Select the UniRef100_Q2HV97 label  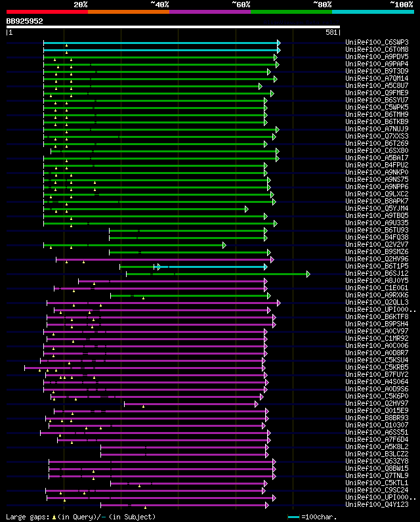pos(377,404)
